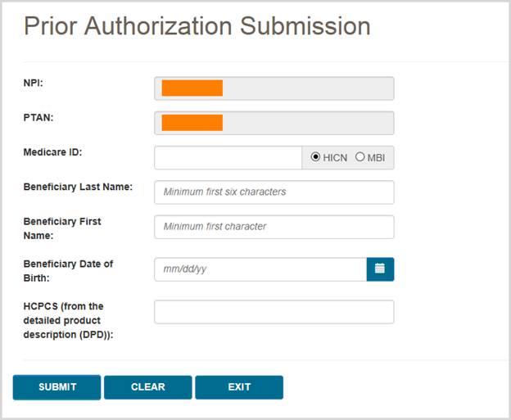This screenshot has height=420, width=511.
Task: Click the greyed-out NPI field
Action: [x=274, y=88]
